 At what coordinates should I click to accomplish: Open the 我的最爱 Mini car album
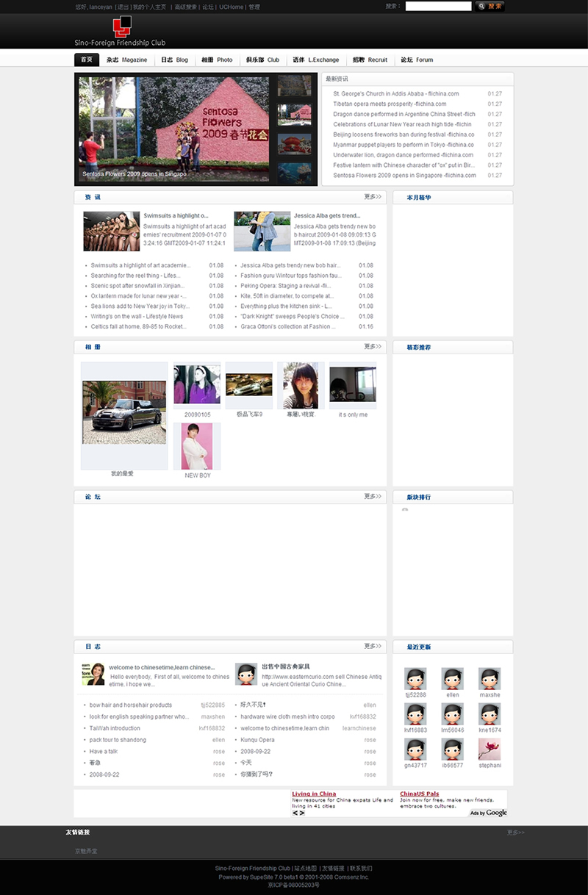coord(124,412)
